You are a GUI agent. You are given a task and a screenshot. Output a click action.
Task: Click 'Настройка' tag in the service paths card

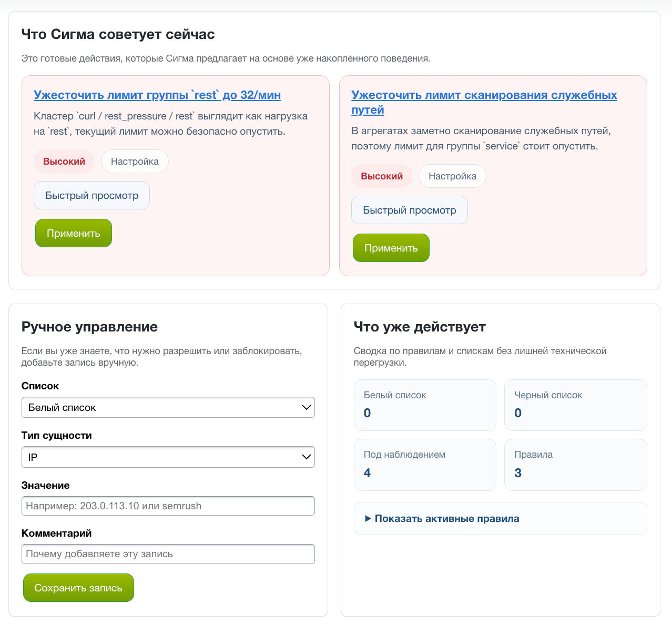452,176
